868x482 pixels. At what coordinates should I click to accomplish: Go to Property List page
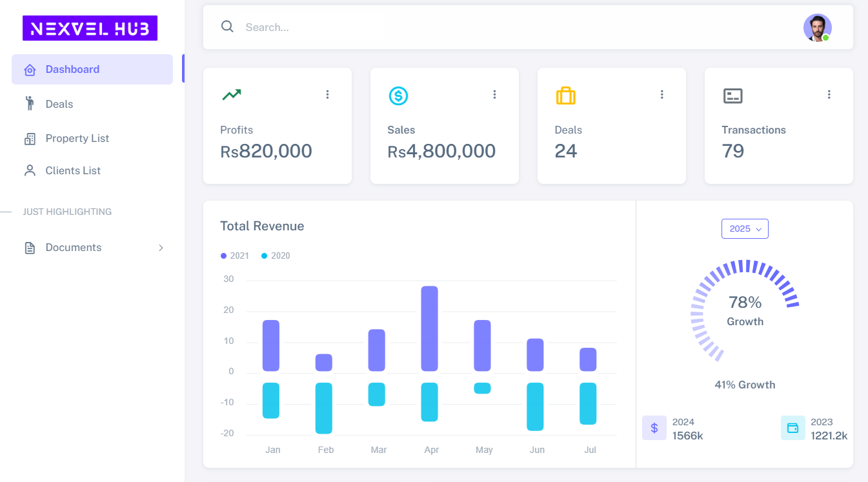click(77, 139)
